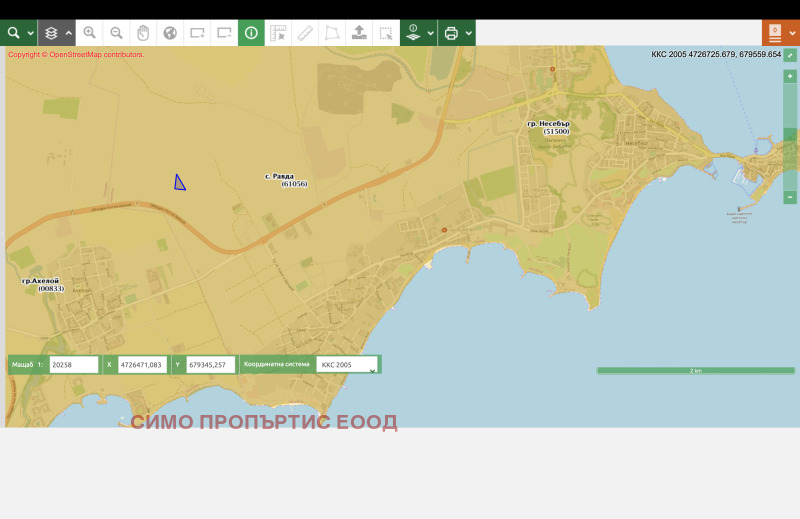Select the zoom out magnifier tool
This screenshot has width=800, height=519.
pyautogui.click(x=117, y=33)
